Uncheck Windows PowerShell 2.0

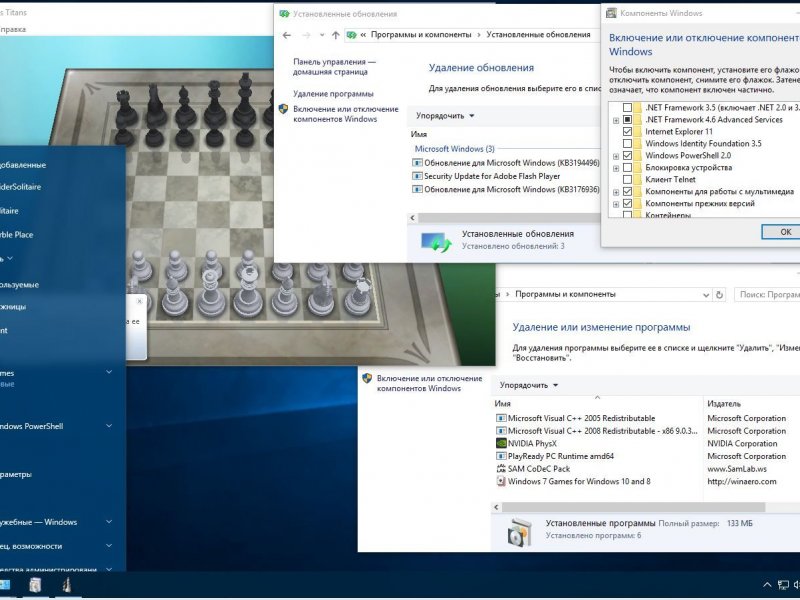(x=628, y=156)
